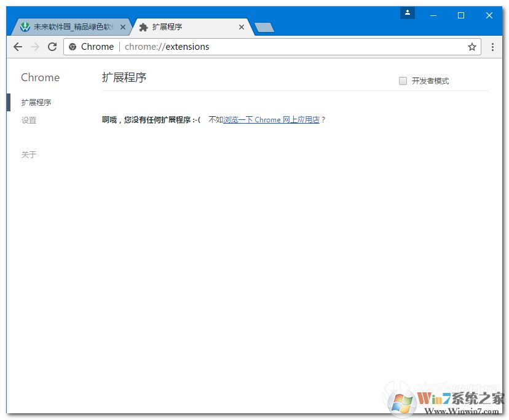509x420 pixels.
Task: Click the 未来软件园 tab favicon
Action: (x=25, y=27)
